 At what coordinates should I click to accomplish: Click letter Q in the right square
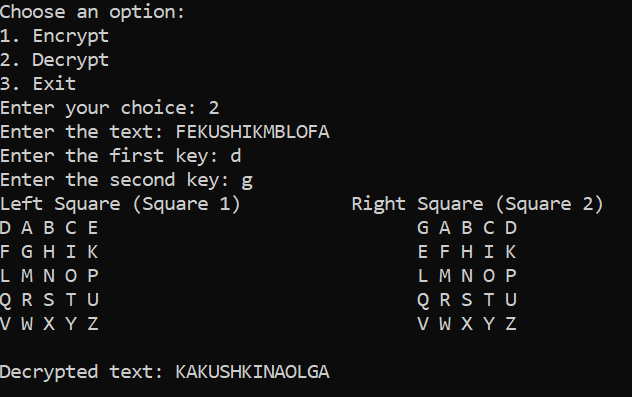pyautogui.click(x=423, y=301)
